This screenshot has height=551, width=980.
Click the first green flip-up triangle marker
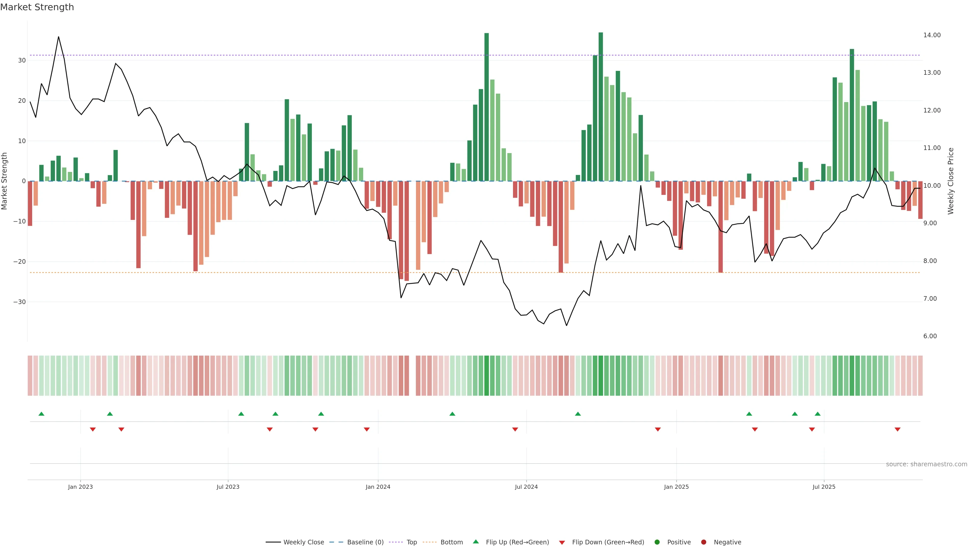pyautogui.click(x=41, y=414)
